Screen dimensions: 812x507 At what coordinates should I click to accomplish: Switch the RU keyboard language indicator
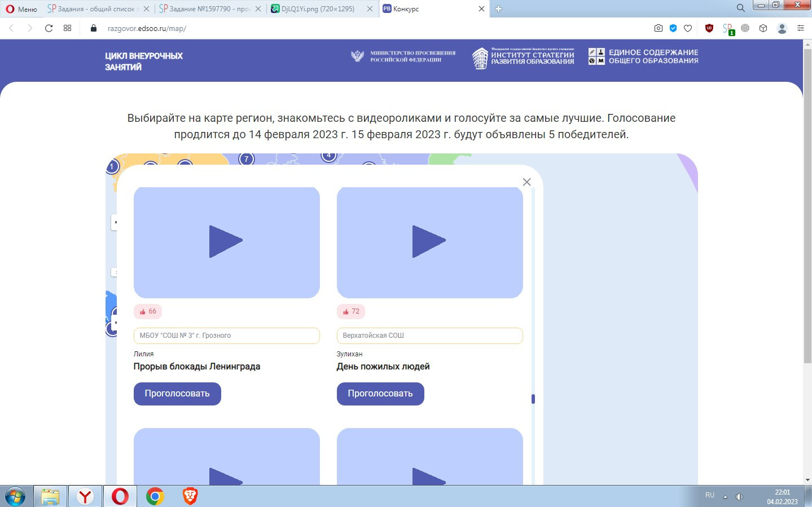(710, 495)
